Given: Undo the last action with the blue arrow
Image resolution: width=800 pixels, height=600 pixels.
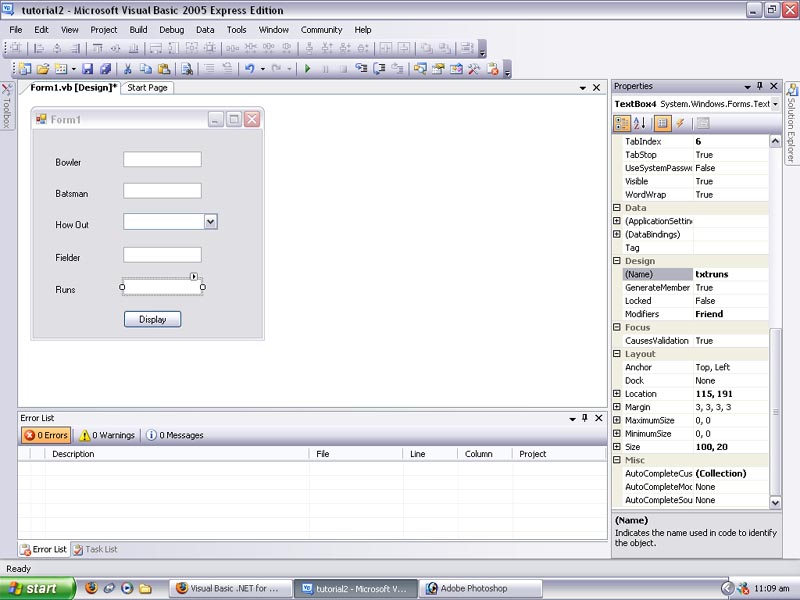Looking at the screenshot, I should (249, 68).
